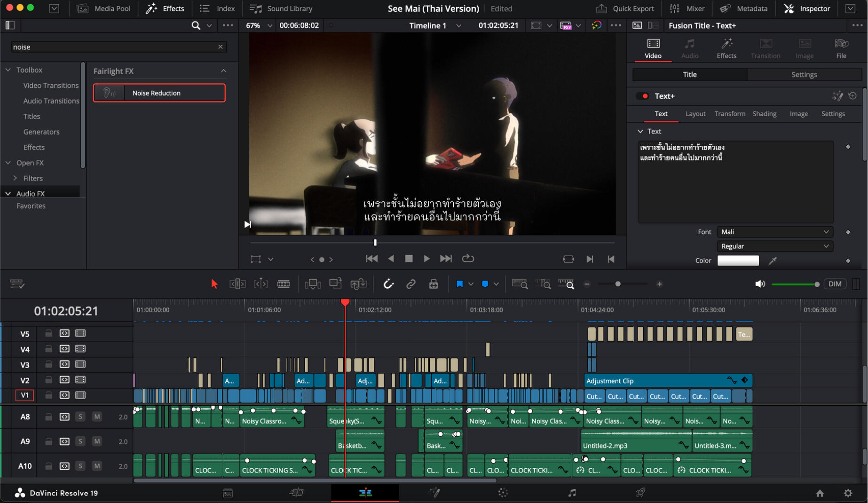
Task: Open the Mixer panel
Action: coord(687,8)
